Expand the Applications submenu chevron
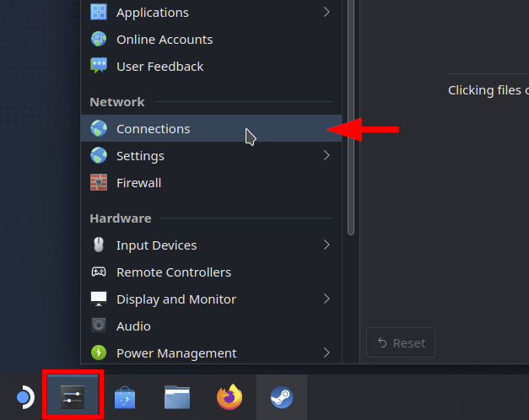 pyautogui.click(x=327, y=12)
